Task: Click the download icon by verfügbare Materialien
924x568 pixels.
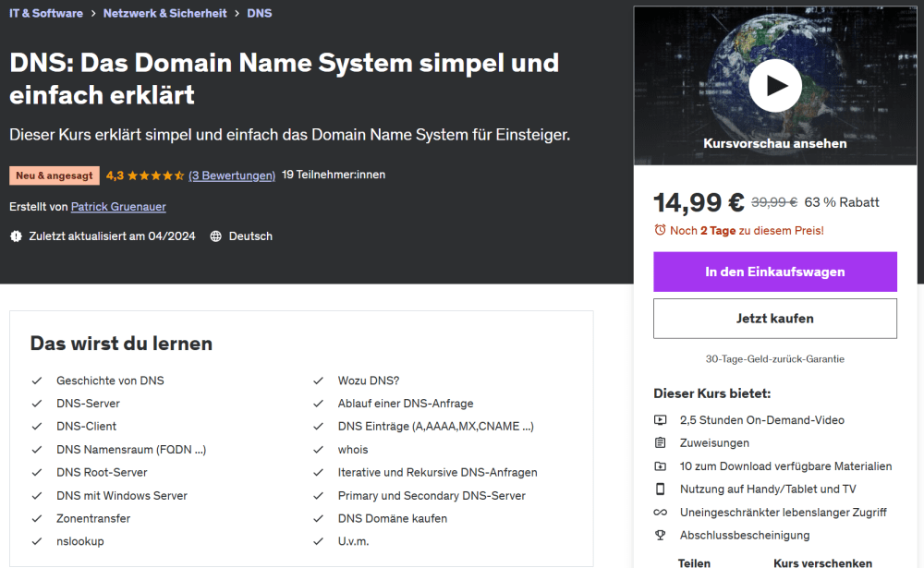Action: [660, 466]
